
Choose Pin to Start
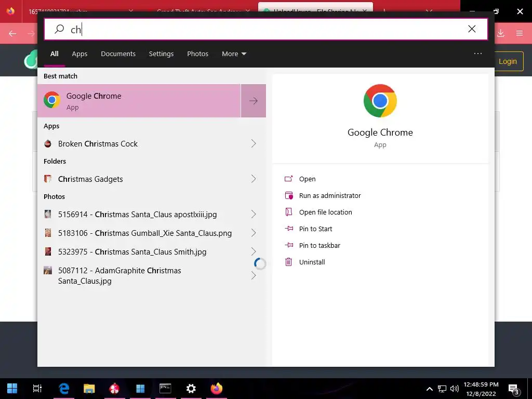308,229
